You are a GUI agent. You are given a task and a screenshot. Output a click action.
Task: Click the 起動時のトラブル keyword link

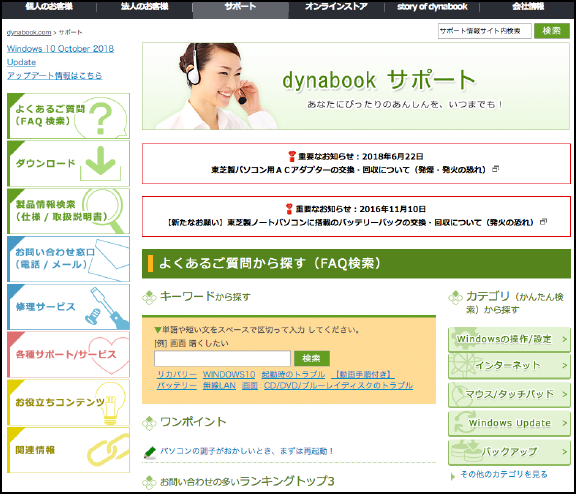(x=293, y=374)
